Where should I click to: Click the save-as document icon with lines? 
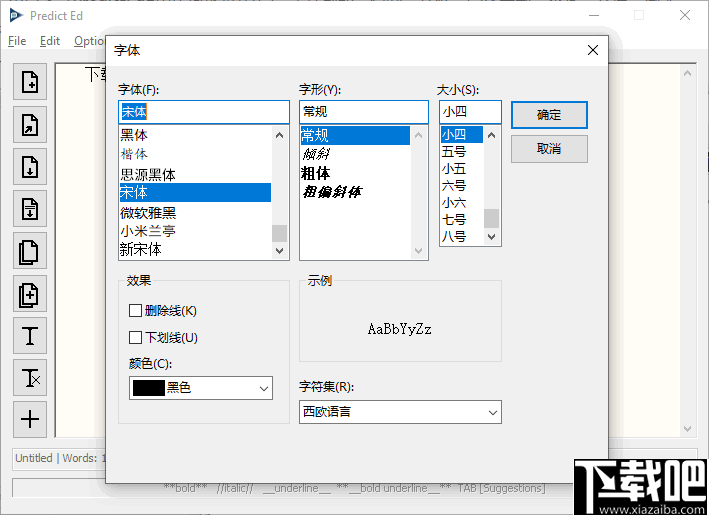click(x=30, y=208)
